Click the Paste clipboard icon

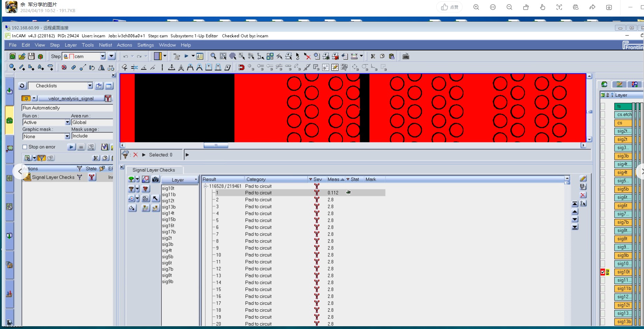[x=392, y=56]
